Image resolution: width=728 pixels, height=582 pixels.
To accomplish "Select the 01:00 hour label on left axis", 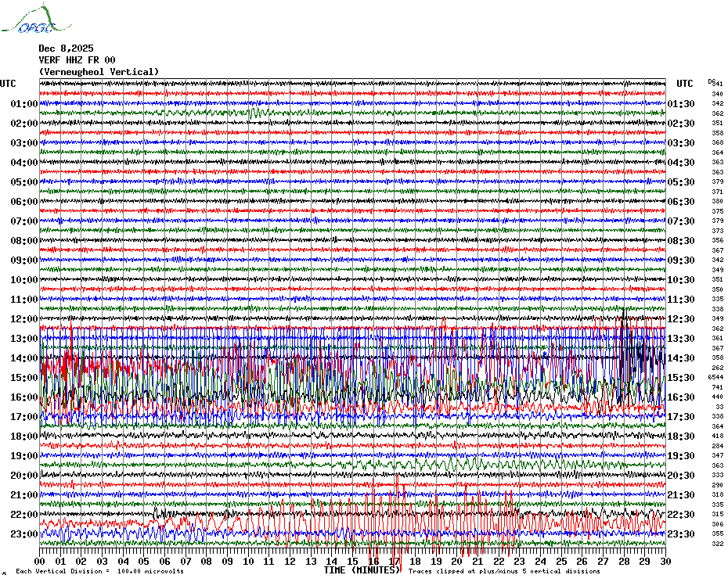I will [24, 104].
